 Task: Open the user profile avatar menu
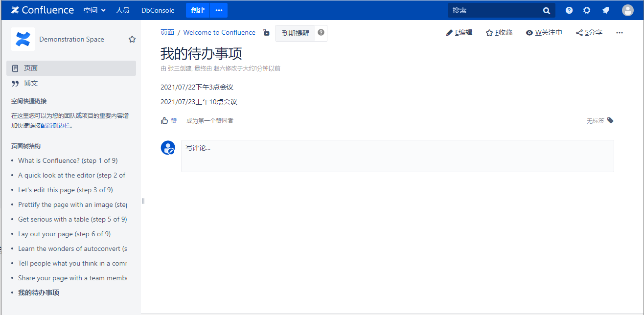click(x=627, y=10)
